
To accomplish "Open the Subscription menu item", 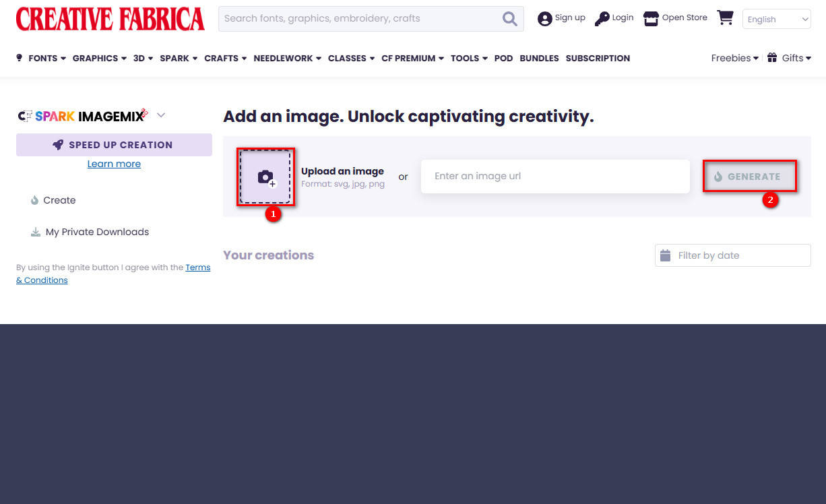I will (598, 58).
